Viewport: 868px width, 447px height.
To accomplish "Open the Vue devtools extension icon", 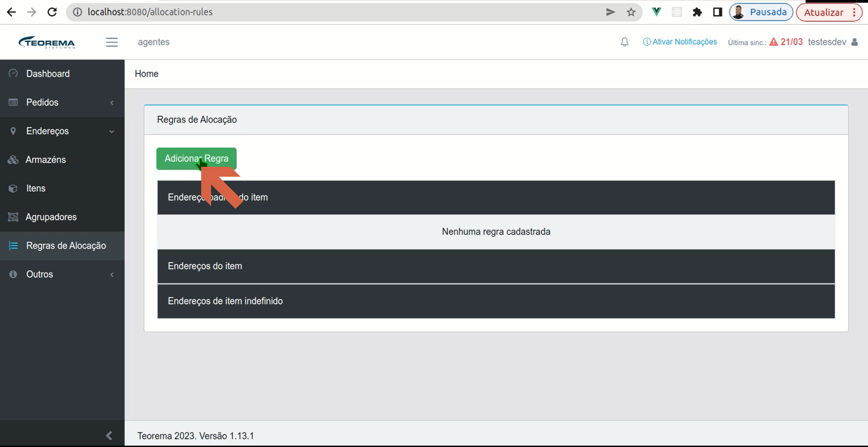I will coord(656,12).
